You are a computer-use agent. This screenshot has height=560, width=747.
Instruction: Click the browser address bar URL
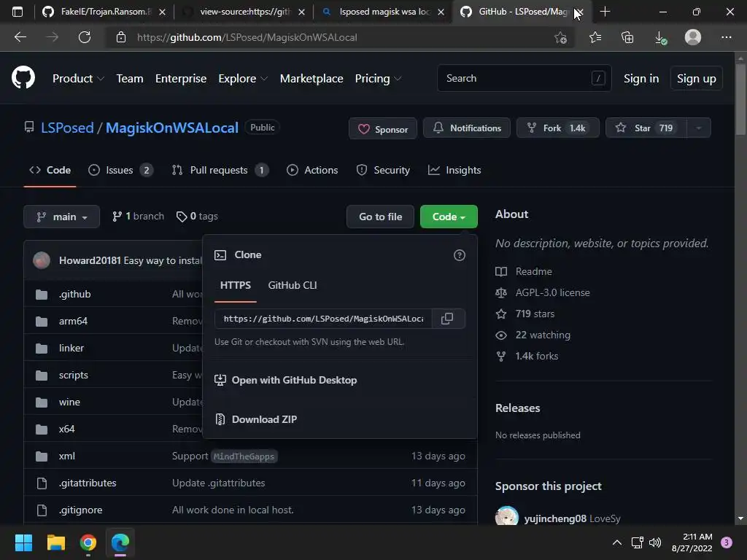coord(247,37)
